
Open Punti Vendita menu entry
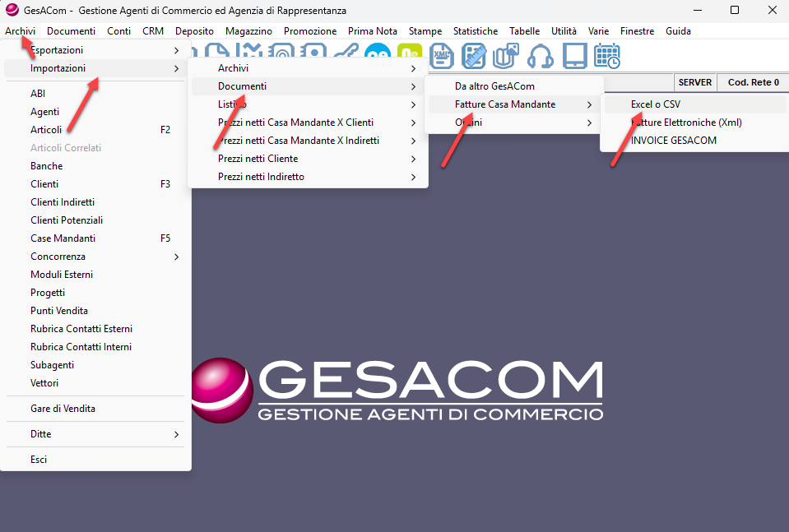tap(95, 311)
